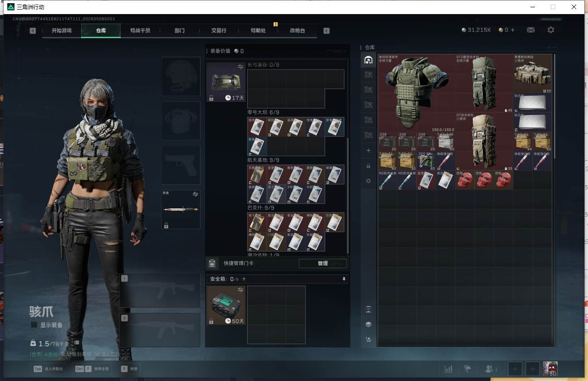Click the swap arrows on the knife slot

click(195, 194)
